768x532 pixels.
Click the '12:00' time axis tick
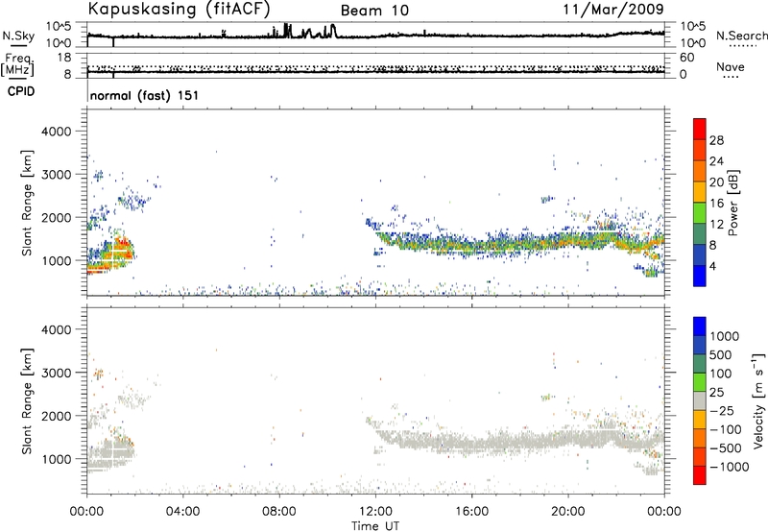tap(375, 512)
